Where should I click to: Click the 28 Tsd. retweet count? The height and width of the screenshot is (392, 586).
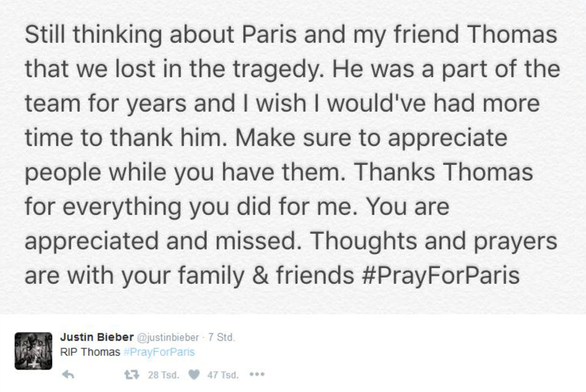(x=163, y=375)
